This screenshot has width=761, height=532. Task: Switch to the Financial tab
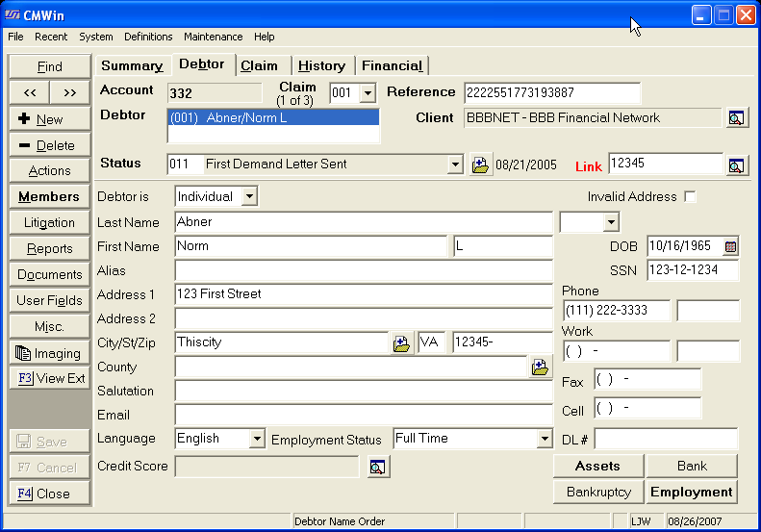pyautogui.click(x=391, y=65)
